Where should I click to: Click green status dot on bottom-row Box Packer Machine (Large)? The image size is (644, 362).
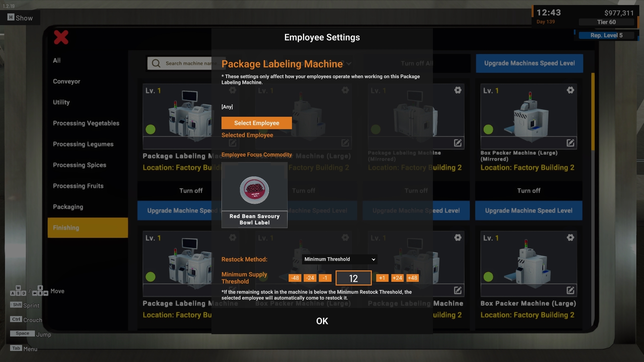click(x=488, y=277)
